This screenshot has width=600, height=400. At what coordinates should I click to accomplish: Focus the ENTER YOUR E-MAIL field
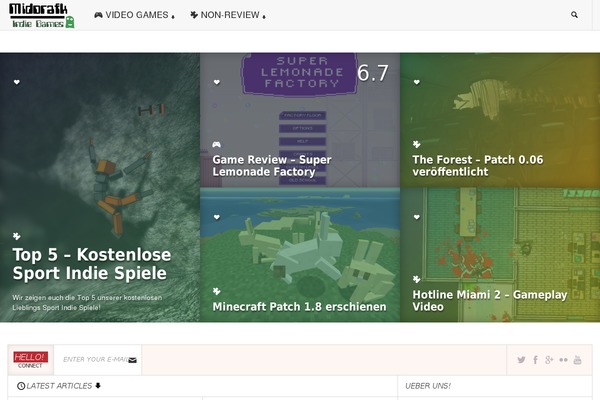point(98,360)
